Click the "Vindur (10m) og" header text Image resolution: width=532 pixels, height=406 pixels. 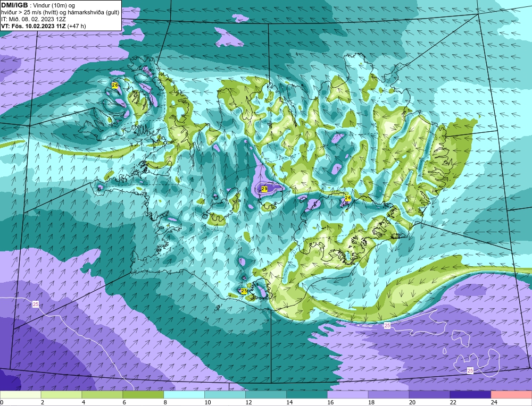coord(55,5)
